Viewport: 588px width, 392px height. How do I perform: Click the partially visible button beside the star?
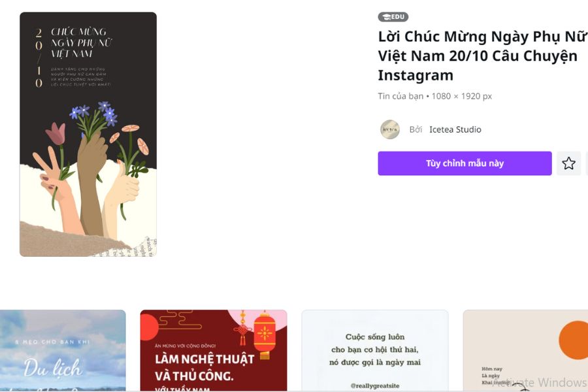pyautogui.click(x=587, y=163)
